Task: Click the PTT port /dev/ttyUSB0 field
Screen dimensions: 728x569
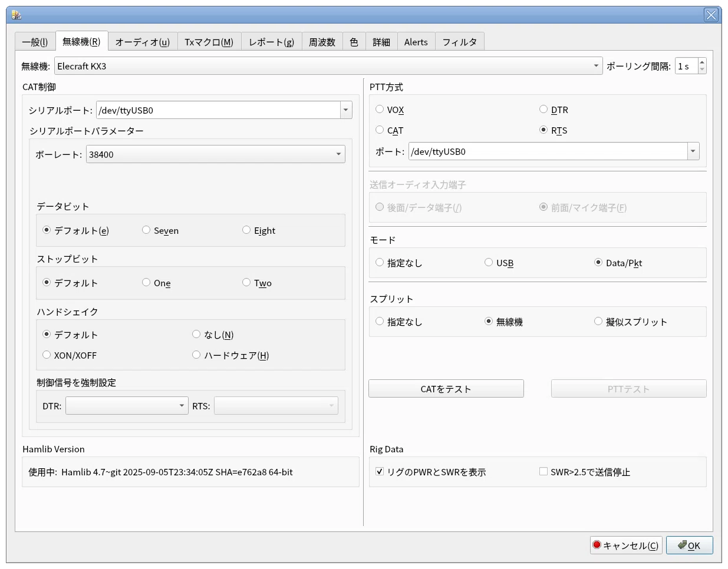Action: pos(548,151)
